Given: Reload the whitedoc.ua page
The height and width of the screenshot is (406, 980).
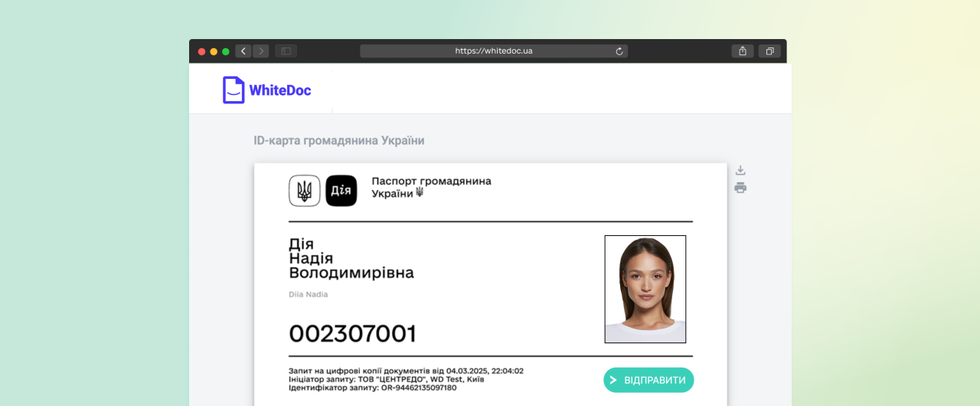Looking at the screenshot, I should (x=619, y=51).
